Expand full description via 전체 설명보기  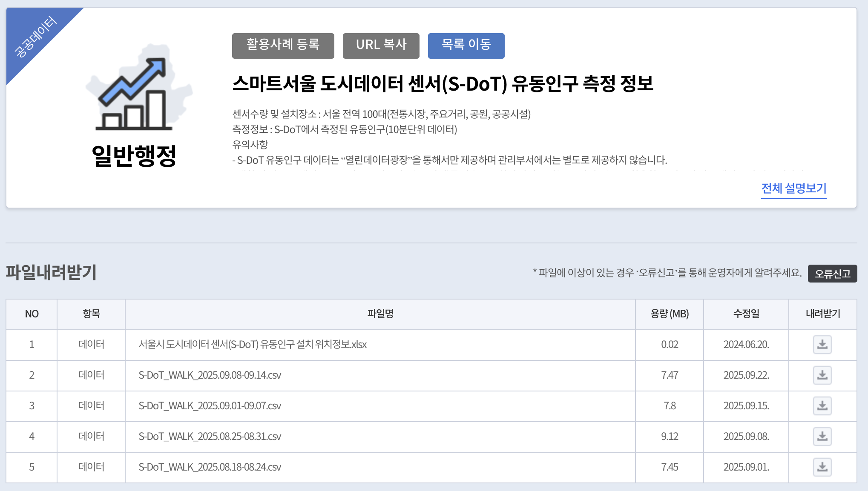[x=793, y=188]
